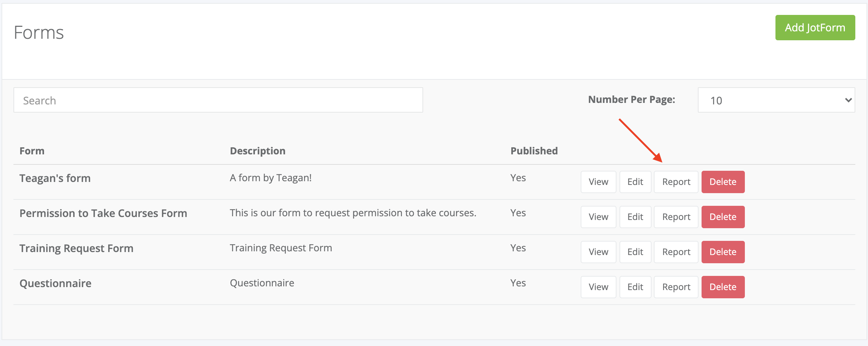Image resolution: width=868 pixels, height=346 pixels.
Task: Click the Teagan's form name
Action: point(55,178)
